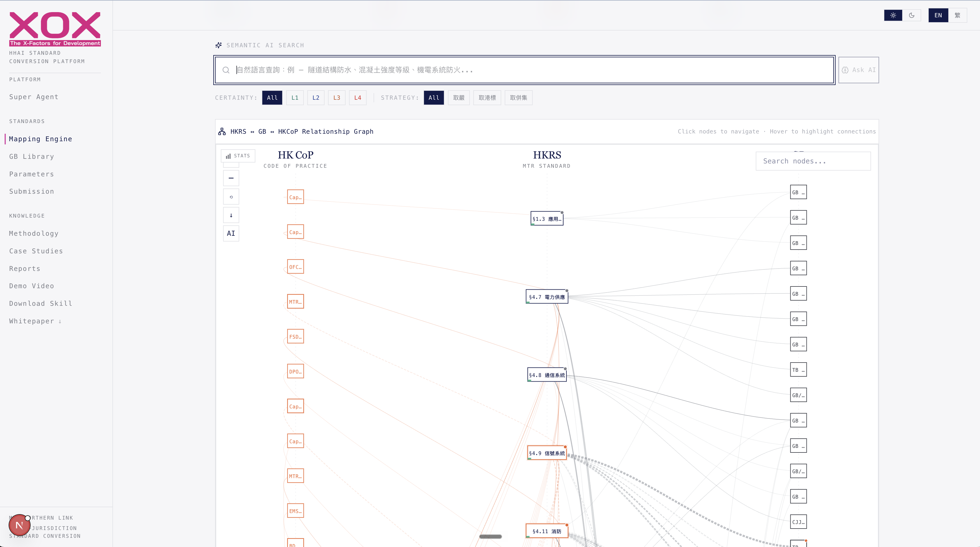Select the EMS… Code of Practice node
Viewport: 980px width, 547px height.
(295, 511)
